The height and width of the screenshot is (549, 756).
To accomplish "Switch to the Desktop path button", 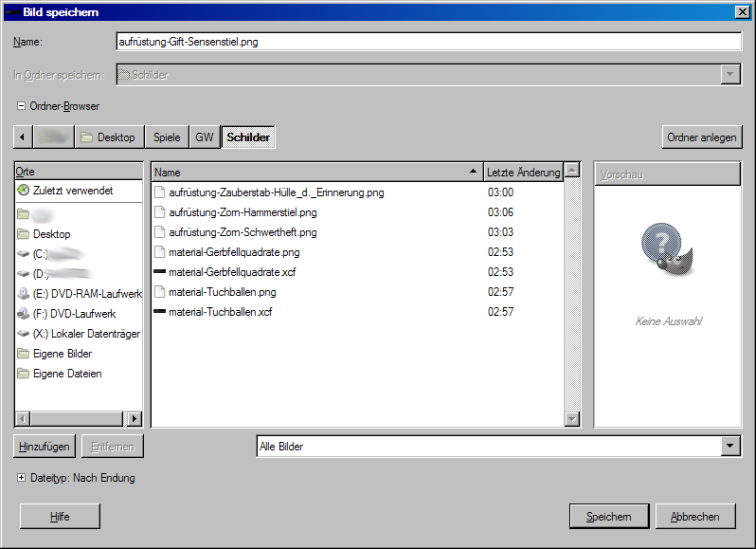I will (108, 137).
